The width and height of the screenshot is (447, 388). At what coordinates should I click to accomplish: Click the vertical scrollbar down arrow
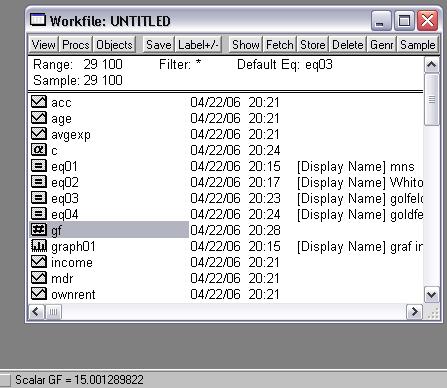point(431,295)
